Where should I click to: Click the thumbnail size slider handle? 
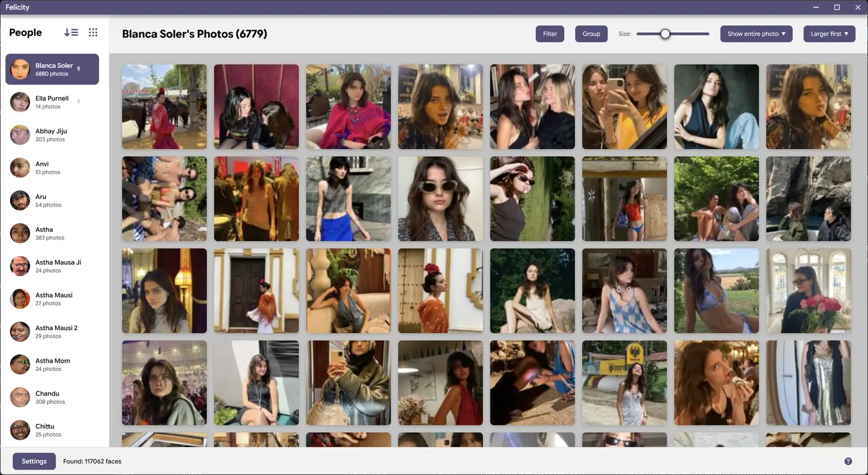point(665,34)
